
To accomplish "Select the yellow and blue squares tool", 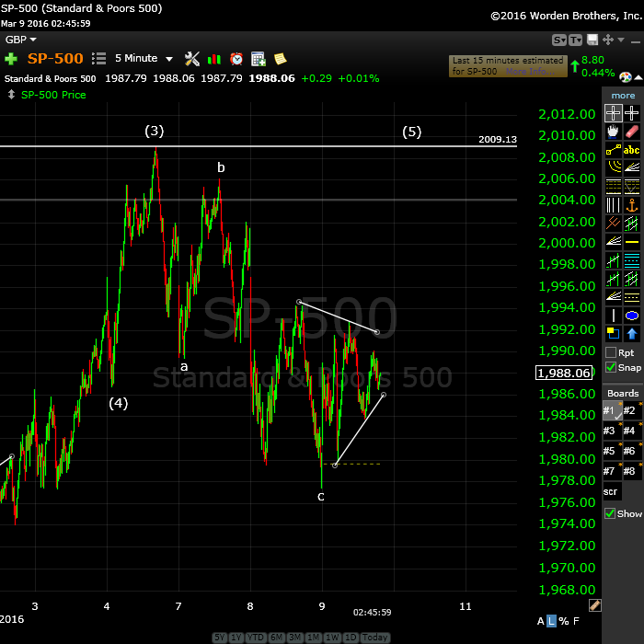I will click(613, 333).
